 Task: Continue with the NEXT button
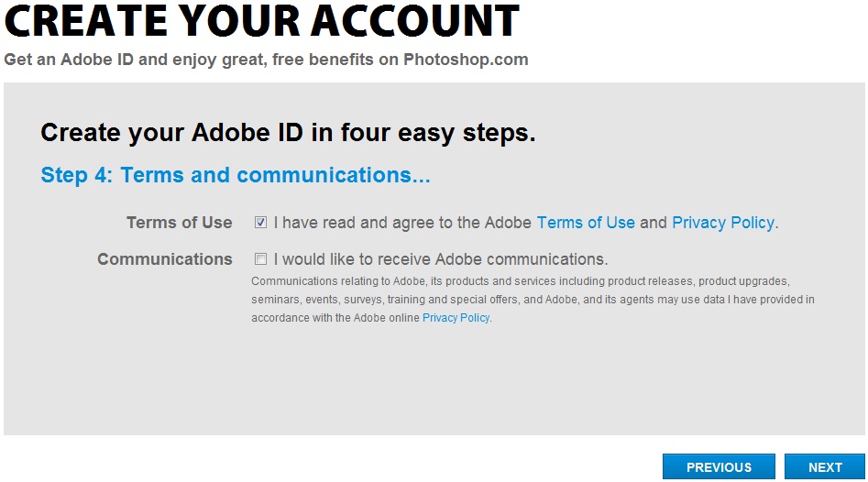point(825,467)
